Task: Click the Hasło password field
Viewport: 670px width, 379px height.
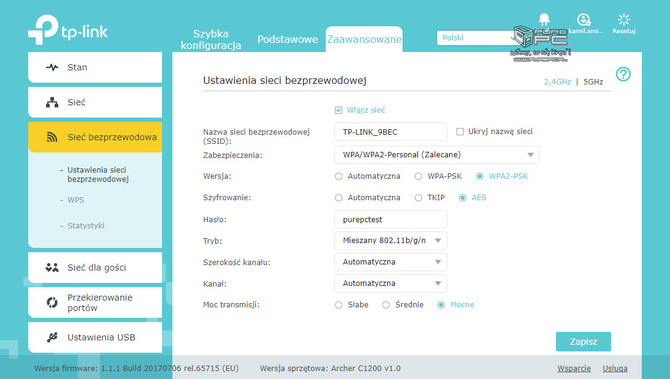Action: click(391, 219)
